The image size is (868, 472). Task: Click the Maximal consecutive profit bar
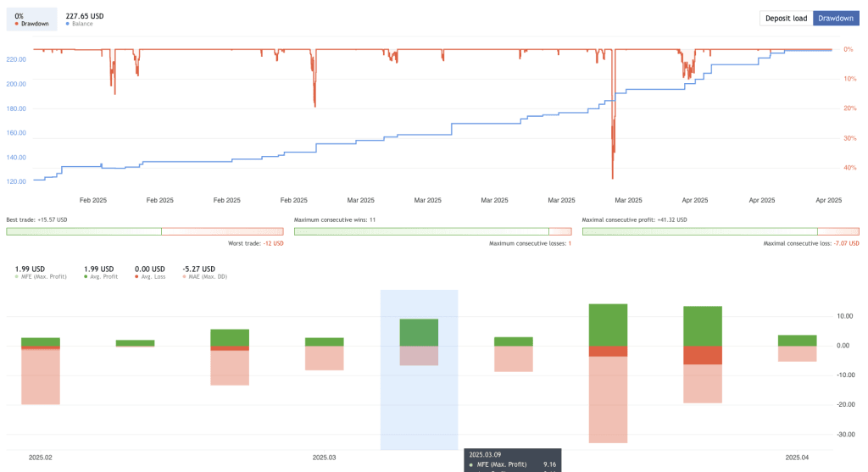click(721, 231)
